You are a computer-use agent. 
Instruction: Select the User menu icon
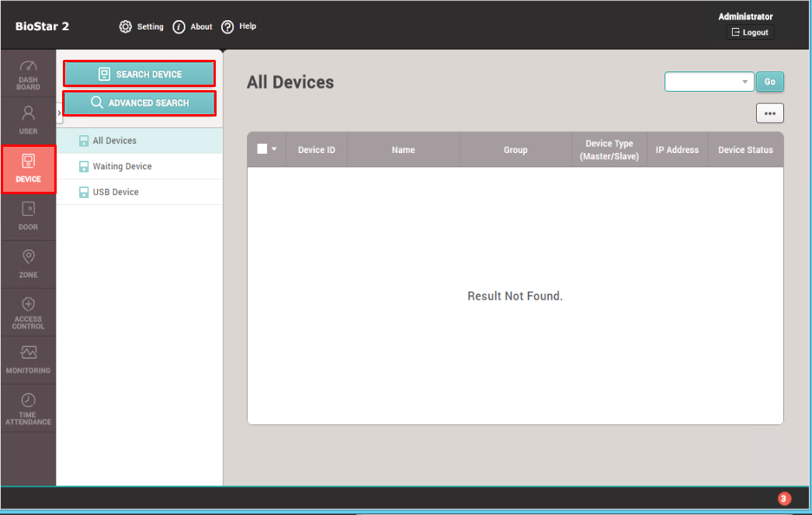28,120
